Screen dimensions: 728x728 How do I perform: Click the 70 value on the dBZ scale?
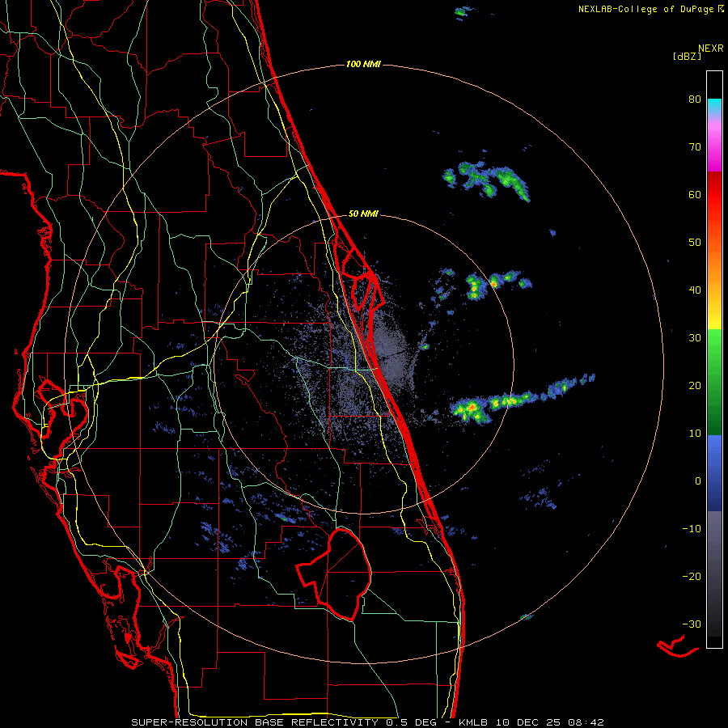point(695,146)
